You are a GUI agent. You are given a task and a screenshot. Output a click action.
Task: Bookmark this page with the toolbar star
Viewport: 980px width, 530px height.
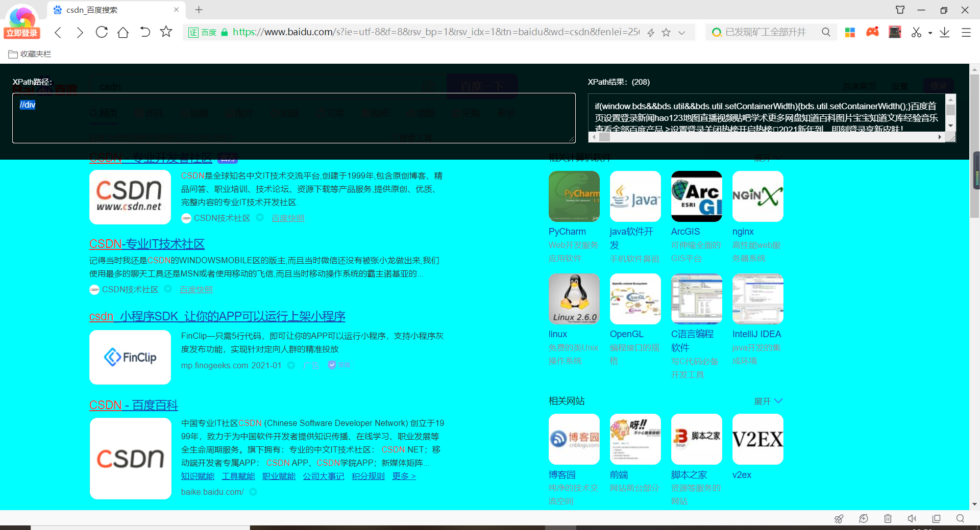tap(166, 32)
